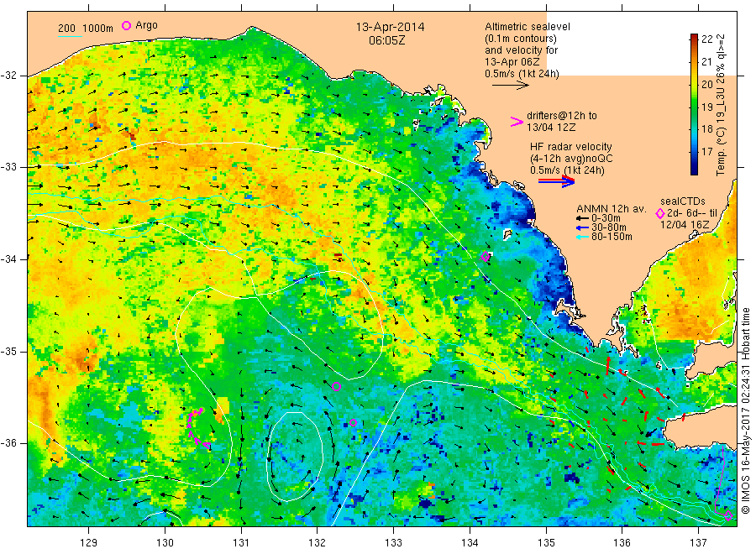
Task: Click the 22 value on the color scale
Action: (x=706, y=39)
